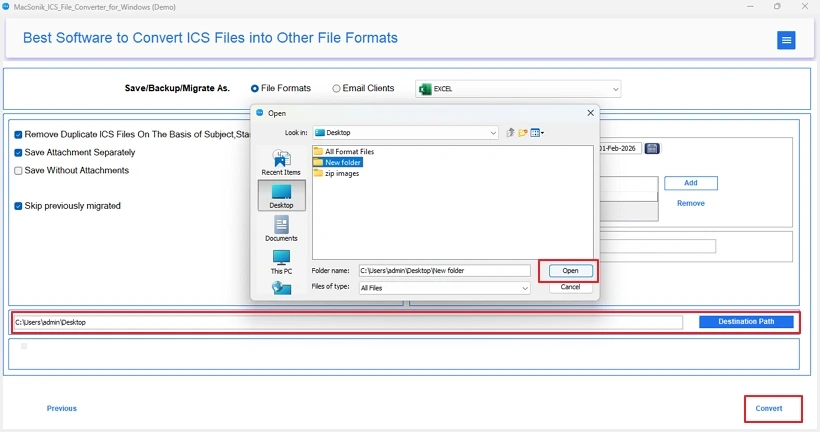Click the Folder name input field
The height and width of the screenshot is (432, 820).
[x=445, y=271]
